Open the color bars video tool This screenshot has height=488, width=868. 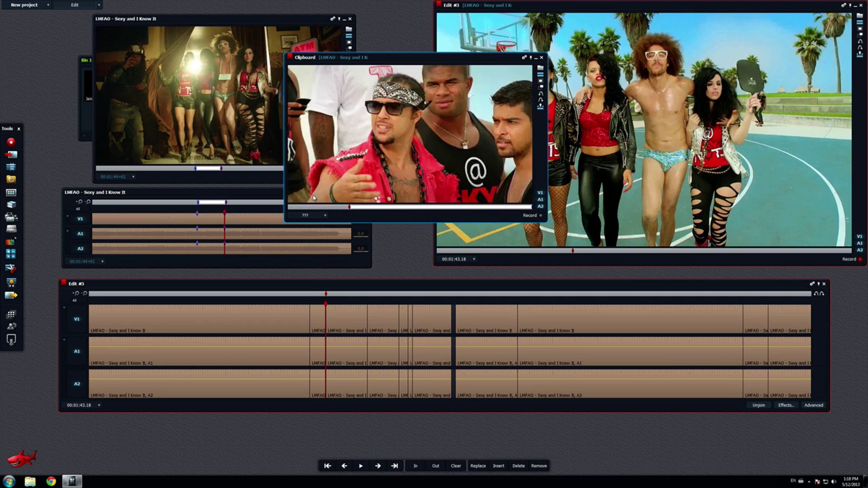tap(11, 242)
